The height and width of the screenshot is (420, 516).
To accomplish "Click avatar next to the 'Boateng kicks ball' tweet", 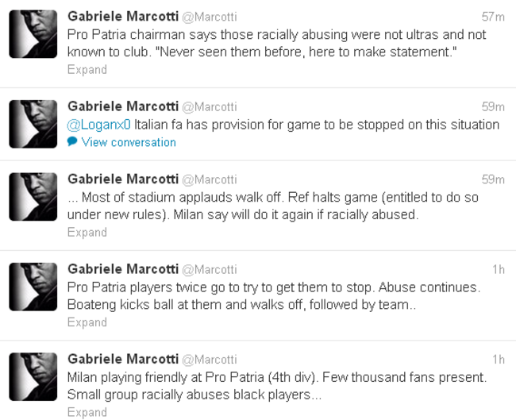I will click(33, 287).
